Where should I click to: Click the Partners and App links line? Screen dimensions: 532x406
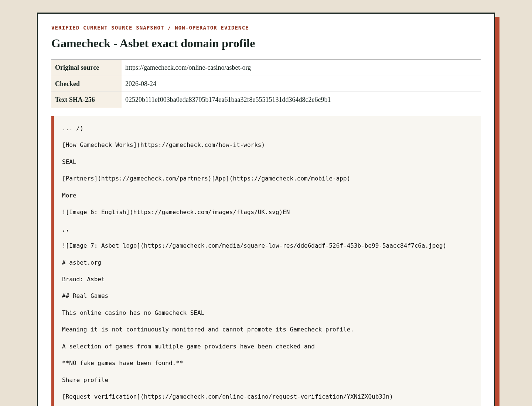(x=206, y=179)
